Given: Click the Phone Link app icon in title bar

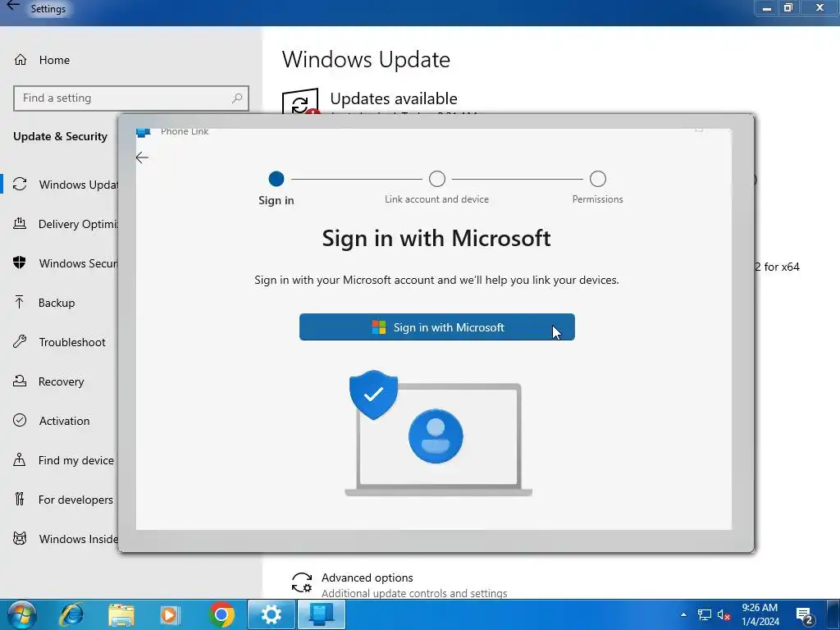Looking at the screenshot, I should (x=143, y=132).
